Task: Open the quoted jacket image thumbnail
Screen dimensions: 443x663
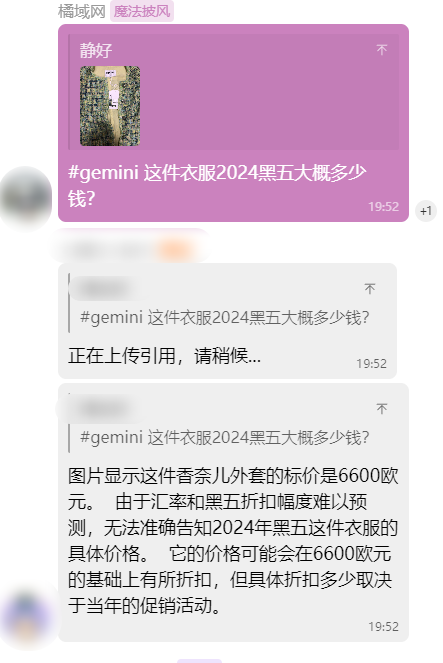Action: click(x=110, y=106)
